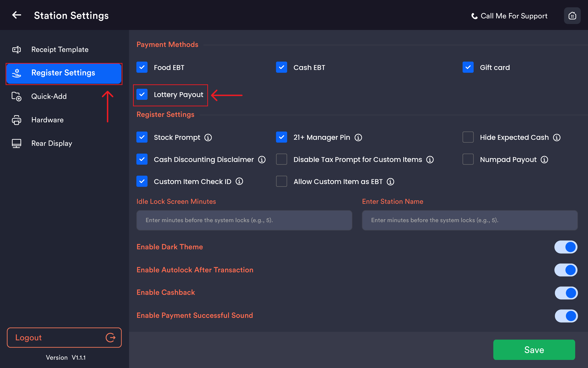Show info for Stock Prompt
Viewport: 588px width, 368px height.
tap(208, 137)
